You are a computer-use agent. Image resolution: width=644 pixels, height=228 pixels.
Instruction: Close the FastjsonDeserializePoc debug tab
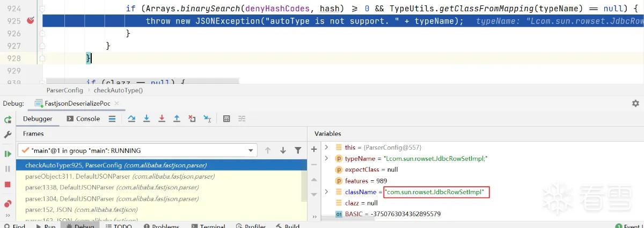[117, 103]
